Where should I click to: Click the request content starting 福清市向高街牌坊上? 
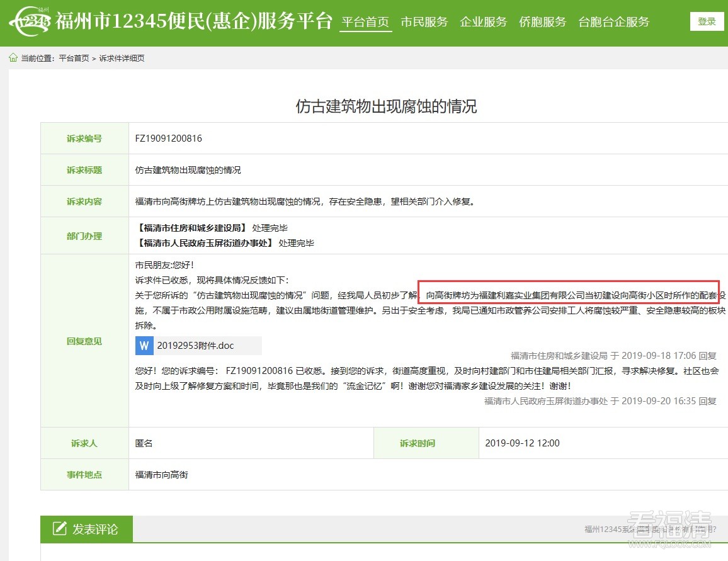pos(305,201)
